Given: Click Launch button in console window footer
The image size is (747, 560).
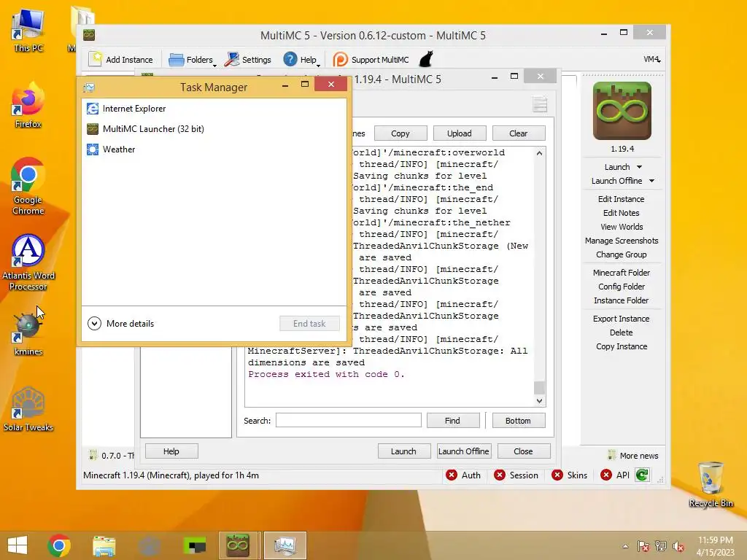Looking at the screenshot, I should pos(403,451).
